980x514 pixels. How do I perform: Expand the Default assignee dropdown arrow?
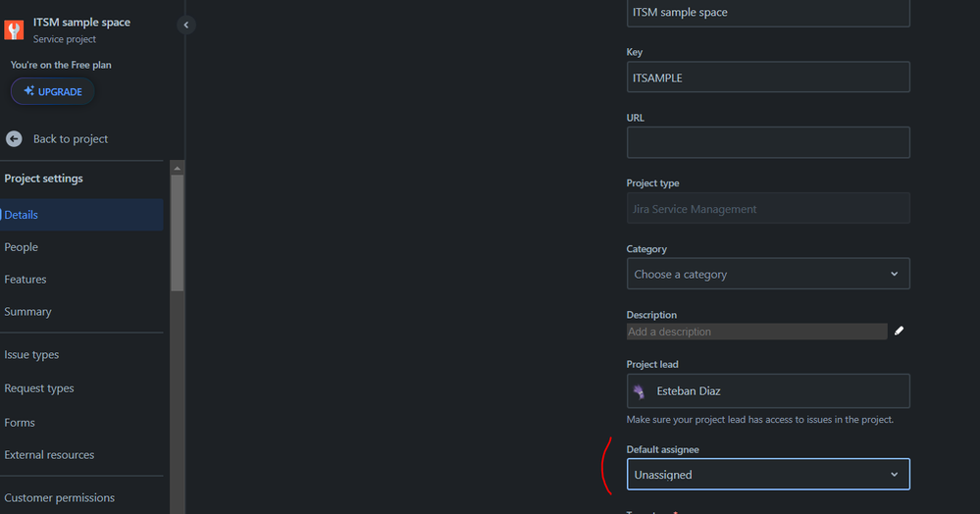[x=895, y=475]
